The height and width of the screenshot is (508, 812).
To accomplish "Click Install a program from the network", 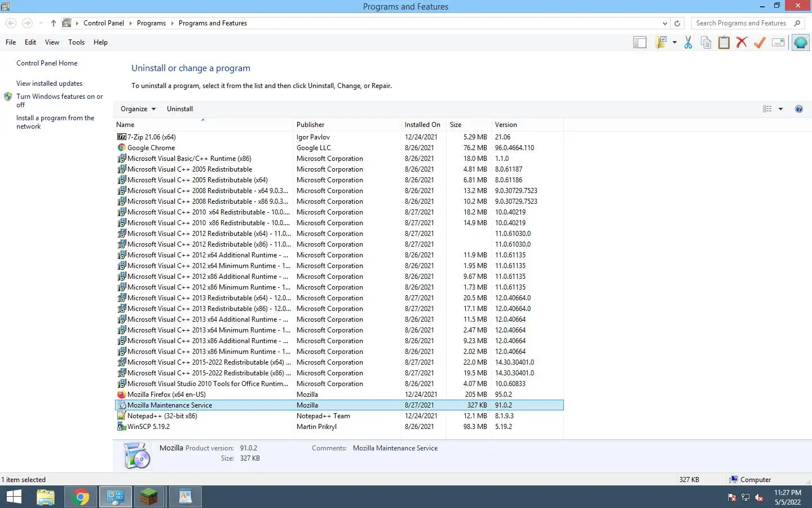I will (55, 122).
